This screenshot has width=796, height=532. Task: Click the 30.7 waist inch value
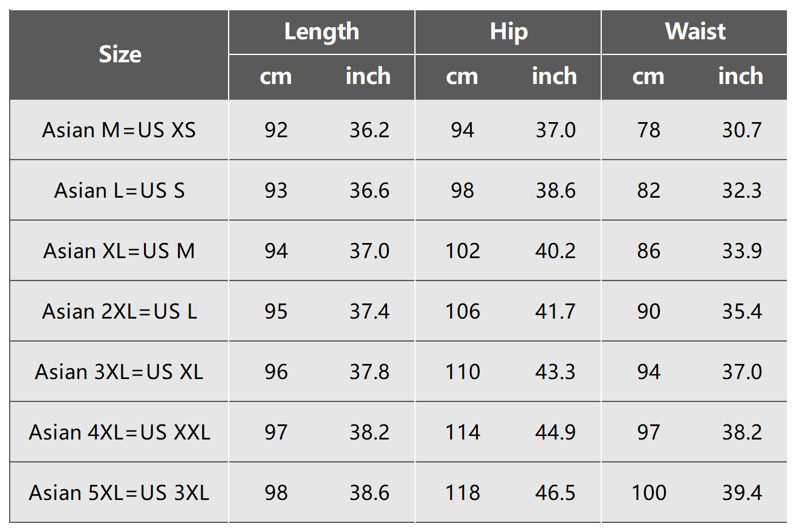click(x=742, y=130)
